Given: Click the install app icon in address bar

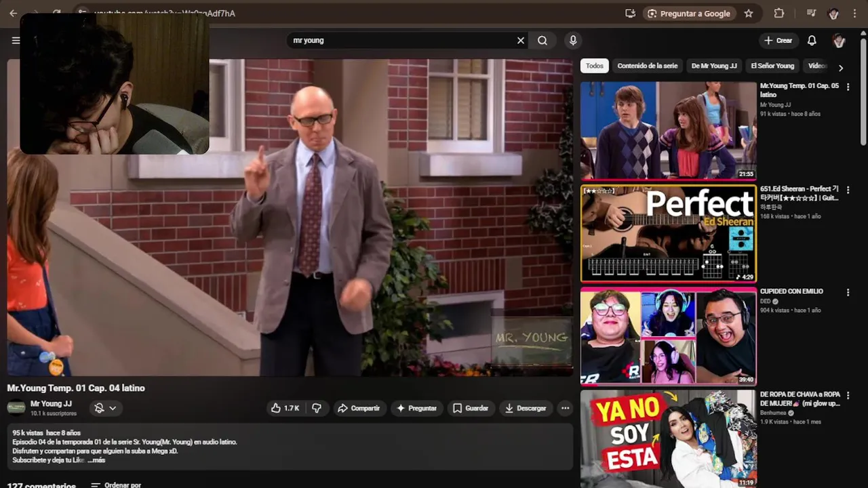Looking at the screenshot, I should (x=631, y=14).
